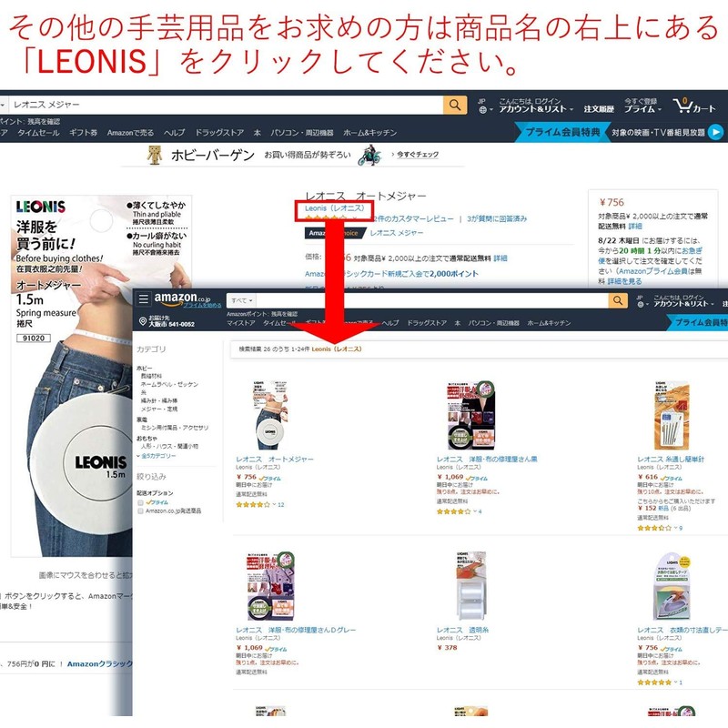Image resolution: width=728 pixels, height=728 pixels.
Task: Open the すべて search category dropdown
Action: [x=241, y=301]
